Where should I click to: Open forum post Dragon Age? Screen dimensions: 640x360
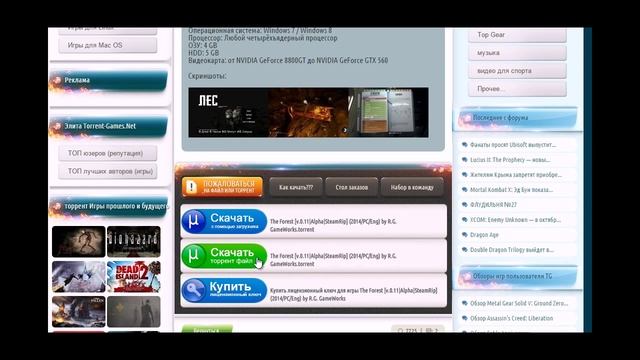pyautogui.click(x=484, y=235)
